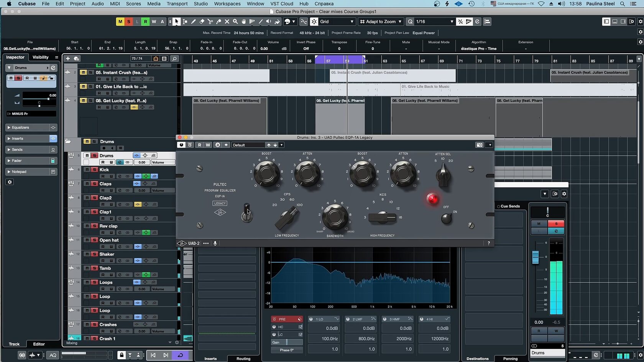Screen dimensions: 644x362
Task: Toggle global Write W automation in toolbar
Action: (x=154, y=22)
